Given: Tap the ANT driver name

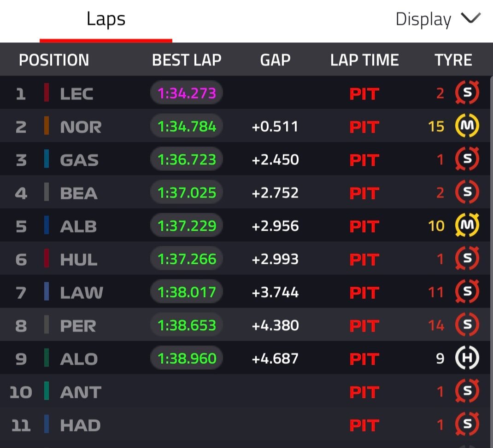Looking at the screenshot, I should pos(81,392).
